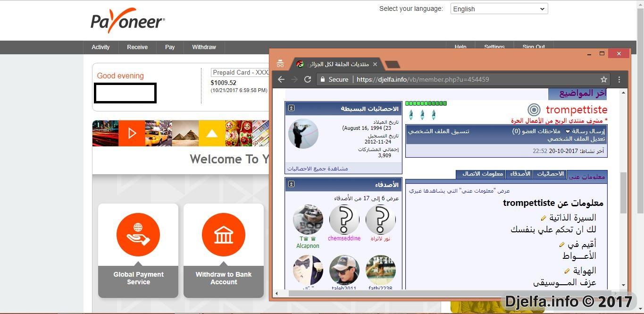Open the نور لاتراه friend avatar

pyautogui.click(x=380, y=220)
